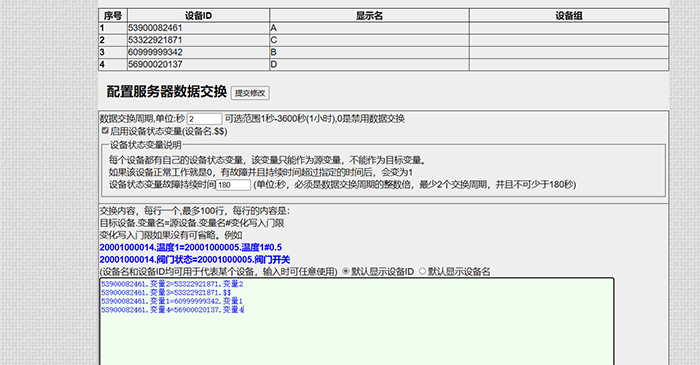Click the blue 阀门状态 example line

[x=195, y=259]
